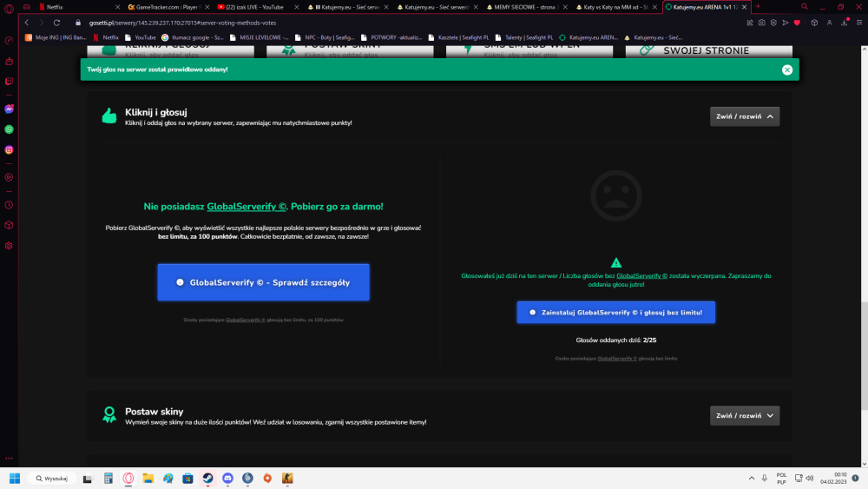Open History clock icon in sidebar

tap(9, 205)
